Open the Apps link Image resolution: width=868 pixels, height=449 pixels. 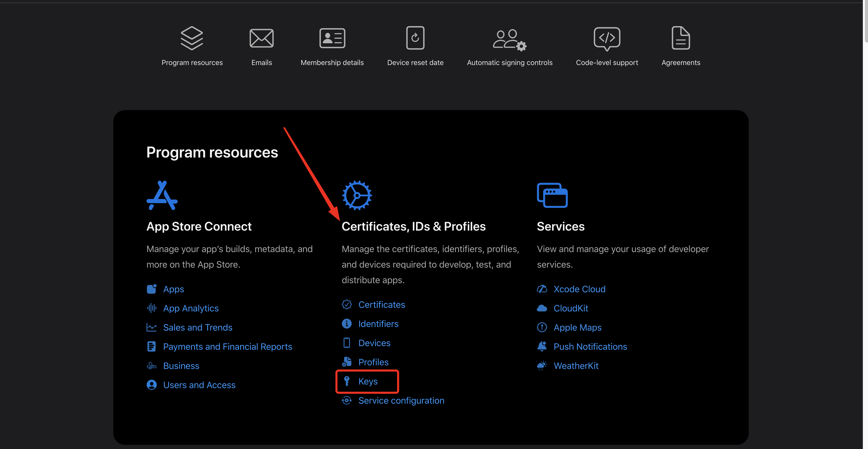pyautogui.click(x=173, y=289)
